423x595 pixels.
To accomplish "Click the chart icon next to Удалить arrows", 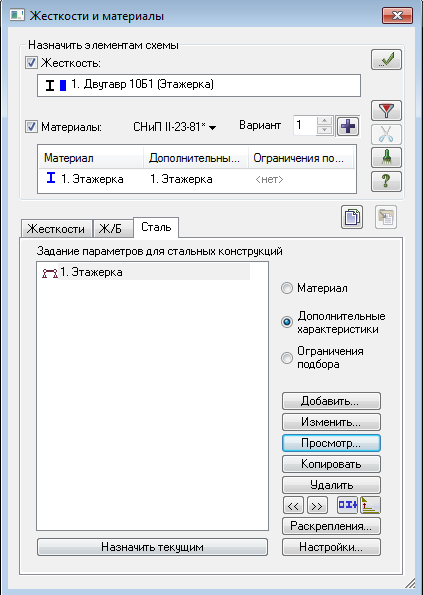I will (370, 505).
